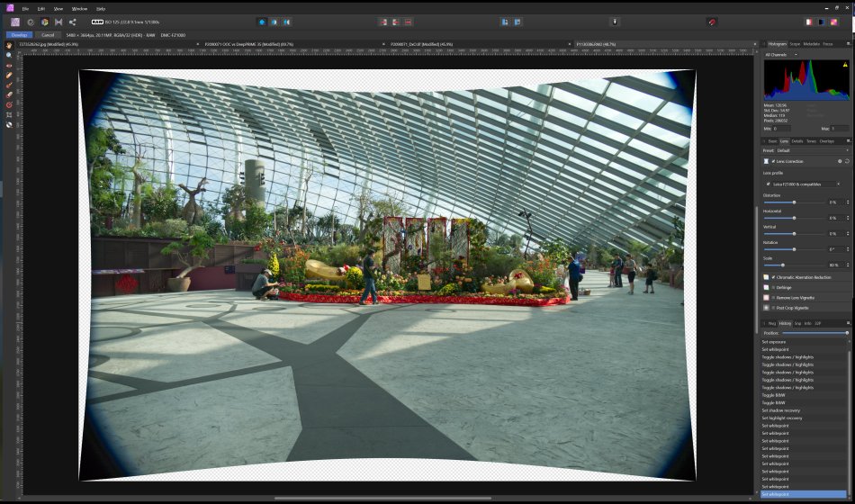Select the Zoom tool
This screenshot has width=855, height=504.
pyautogui.click(x=9, y=55)
